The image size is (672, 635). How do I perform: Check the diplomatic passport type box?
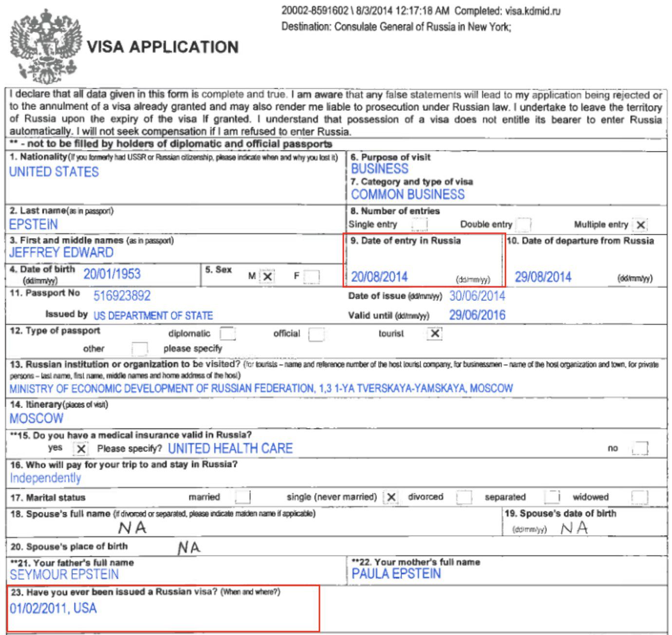pos(227,334)
